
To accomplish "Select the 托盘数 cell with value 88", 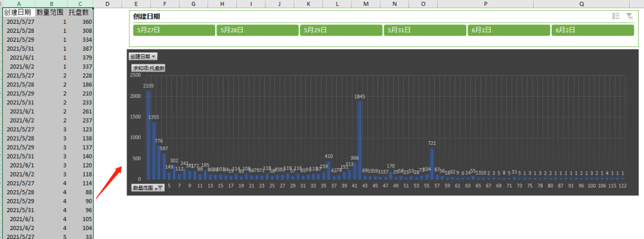I will pos(80,192).
